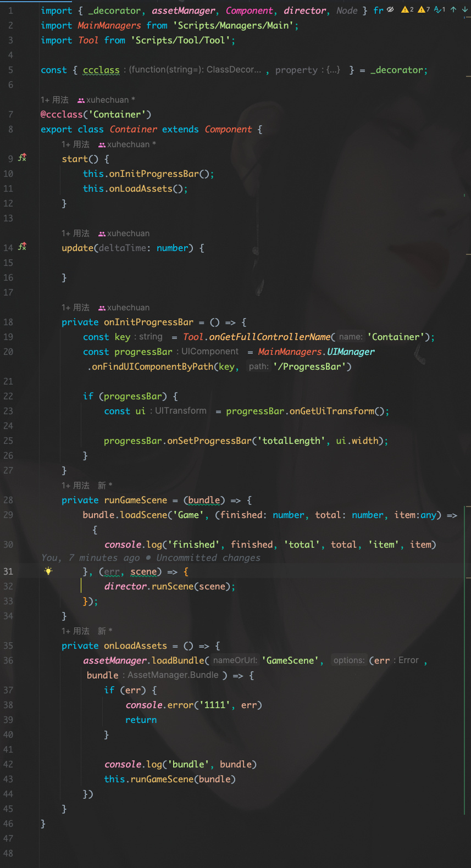Click the 'path:' inlay hint before '/ProgressBar'
The width and height of the screenshot is (471, 868).
pyautogui.click(x=258, y=366)
